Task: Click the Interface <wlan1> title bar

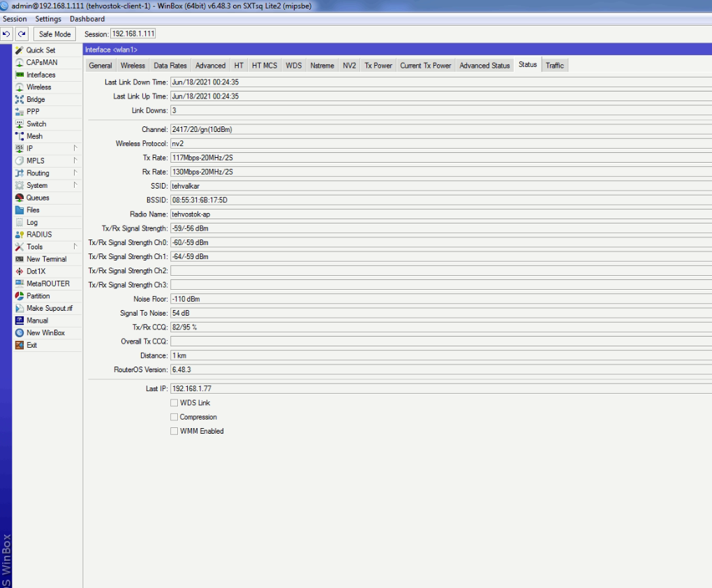Action: click(397, 50)
